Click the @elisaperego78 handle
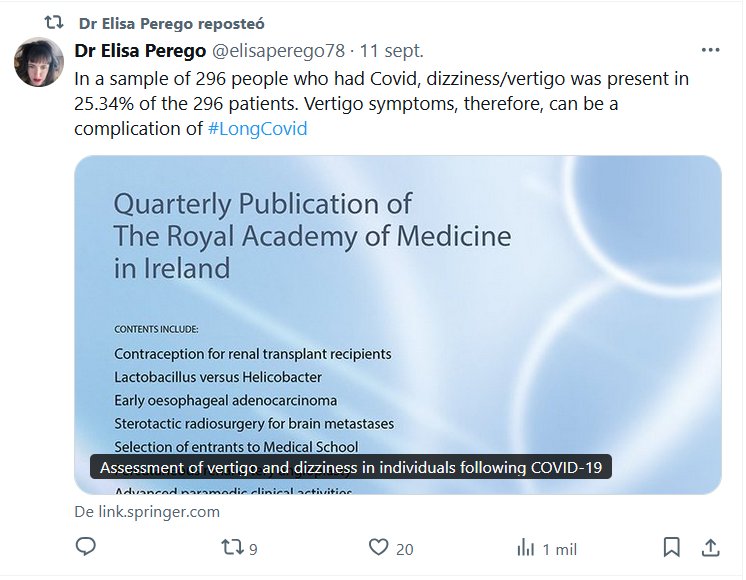The image size is (746, 580). (x=282, y=50)
